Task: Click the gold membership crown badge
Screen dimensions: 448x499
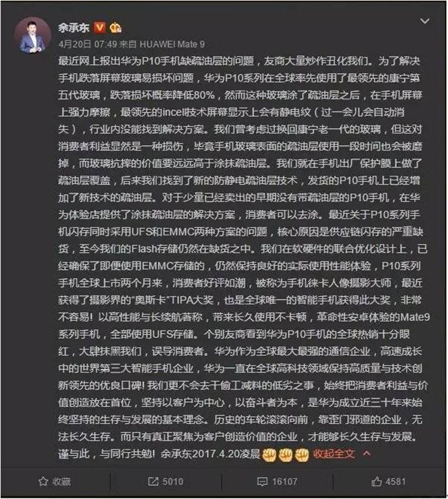Action: (x=115, y=28)
